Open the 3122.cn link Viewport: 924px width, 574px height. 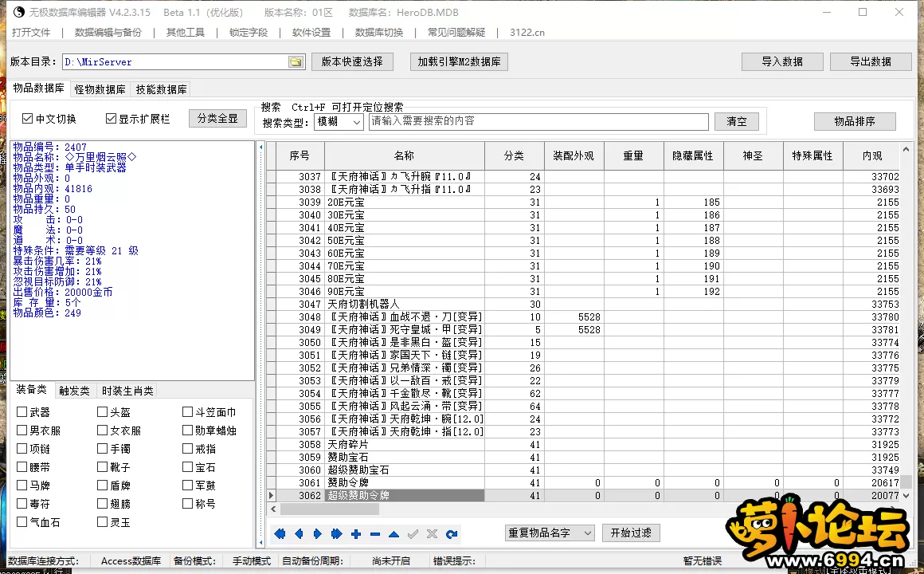point(527,33)
